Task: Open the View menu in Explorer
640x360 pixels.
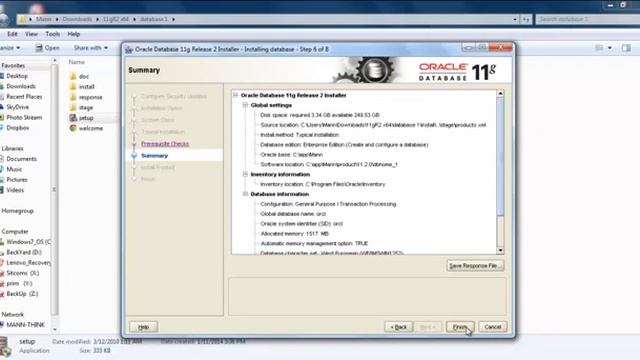Action: coord(31,34)
